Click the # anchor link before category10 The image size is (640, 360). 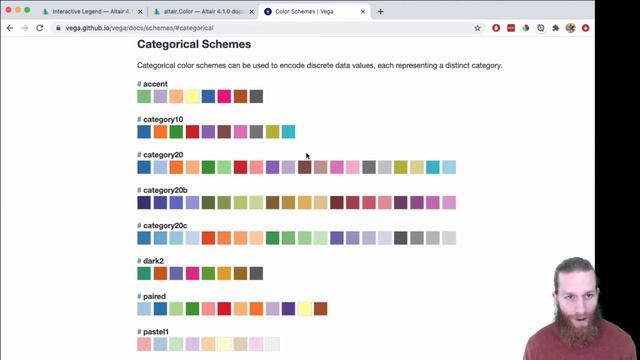point(139,120)
